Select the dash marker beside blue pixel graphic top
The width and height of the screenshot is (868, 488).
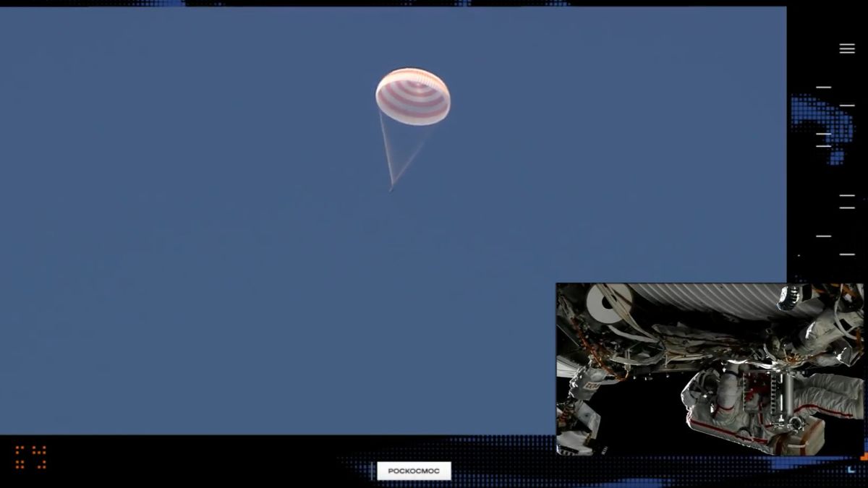click(x=847, y=106)
